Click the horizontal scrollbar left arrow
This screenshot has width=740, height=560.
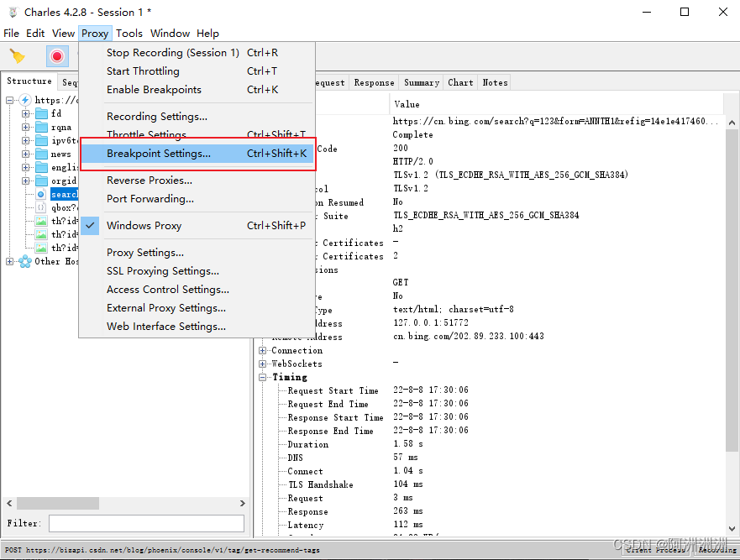pos(9,504)
